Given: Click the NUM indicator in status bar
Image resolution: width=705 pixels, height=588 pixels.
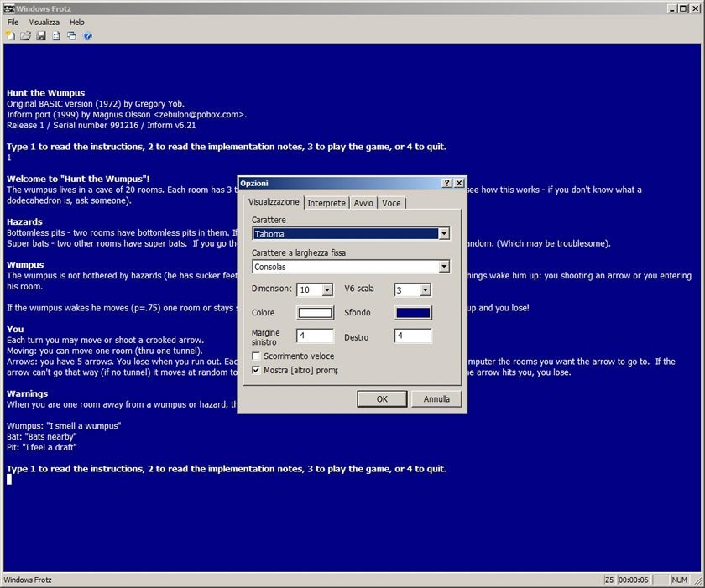Looking at the screenshot, I should pyautogui.click(x=679, y=580).
